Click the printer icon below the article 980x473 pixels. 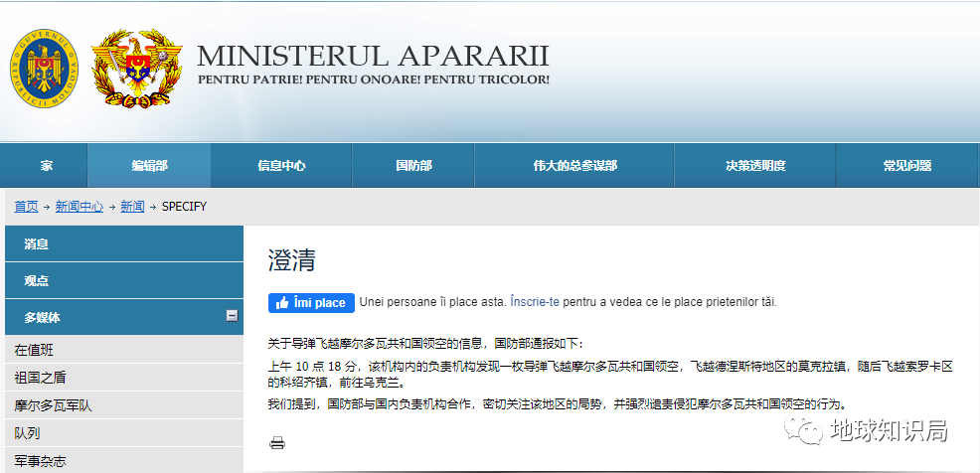[x=277, y=443]
